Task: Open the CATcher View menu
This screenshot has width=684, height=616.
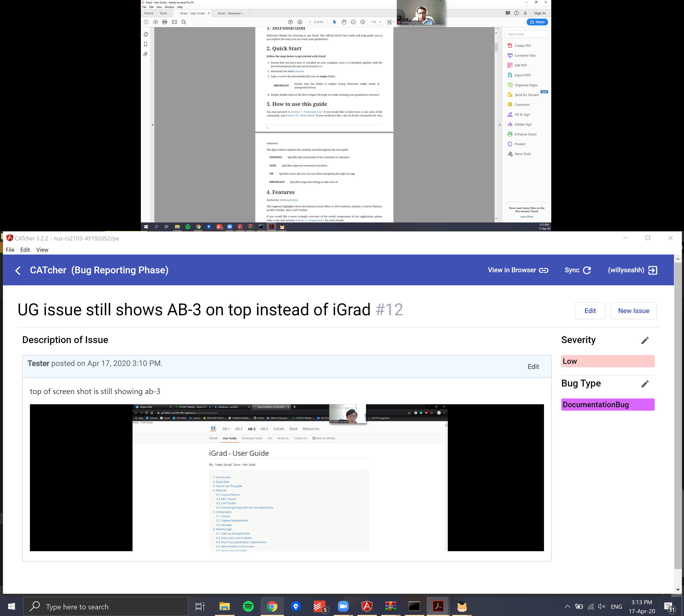Action: pos(42,250)
